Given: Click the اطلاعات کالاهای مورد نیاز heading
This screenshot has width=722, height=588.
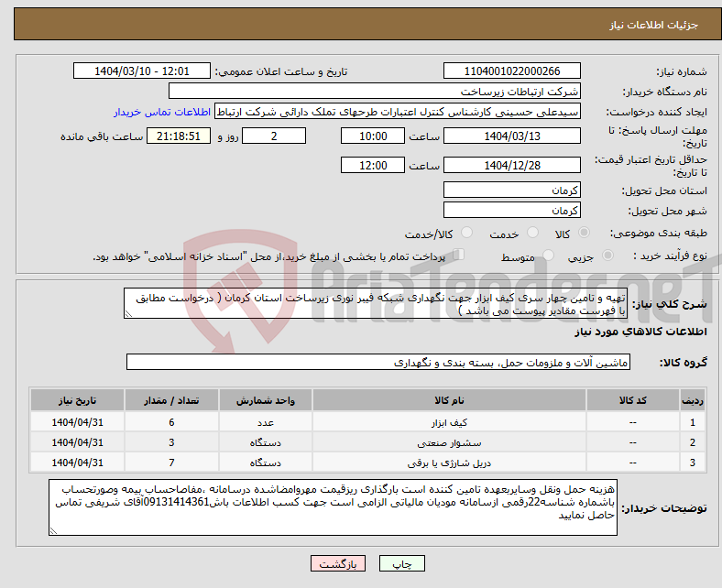Looking at the screenshot, I should (640, 332).
